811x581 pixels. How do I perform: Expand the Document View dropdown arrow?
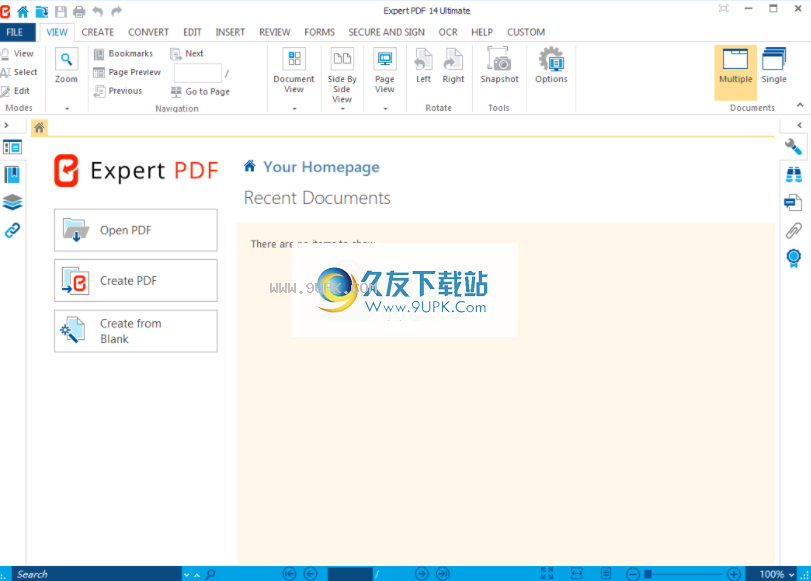pos(294,109)
